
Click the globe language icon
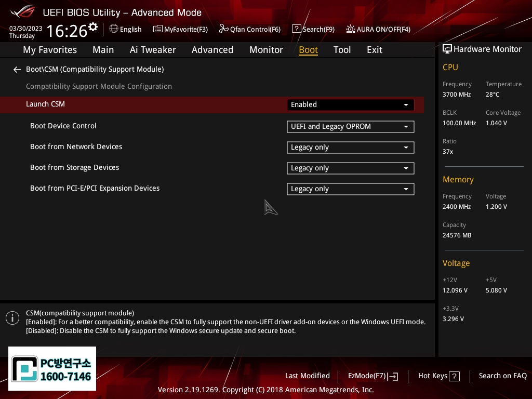(x=114, y=29)
